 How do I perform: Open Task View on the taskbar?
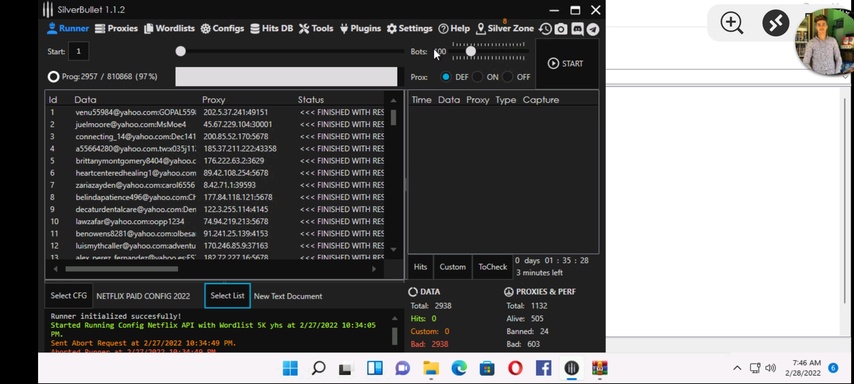pyautogui.click(x=345, y=369)
